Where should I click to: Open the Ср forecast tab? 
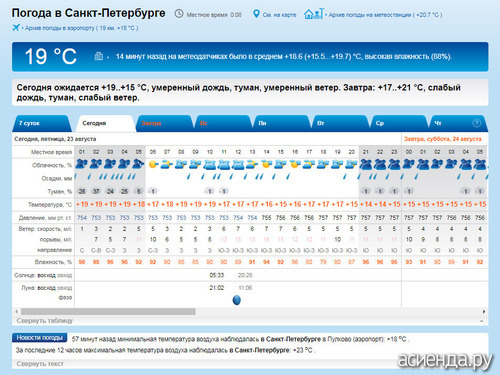pos(398,123)
